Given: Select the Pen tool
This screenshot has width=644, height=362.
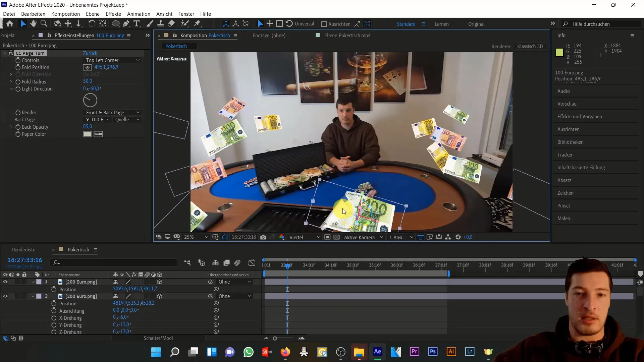Looking at the screenshot, I should pos(126,23).
